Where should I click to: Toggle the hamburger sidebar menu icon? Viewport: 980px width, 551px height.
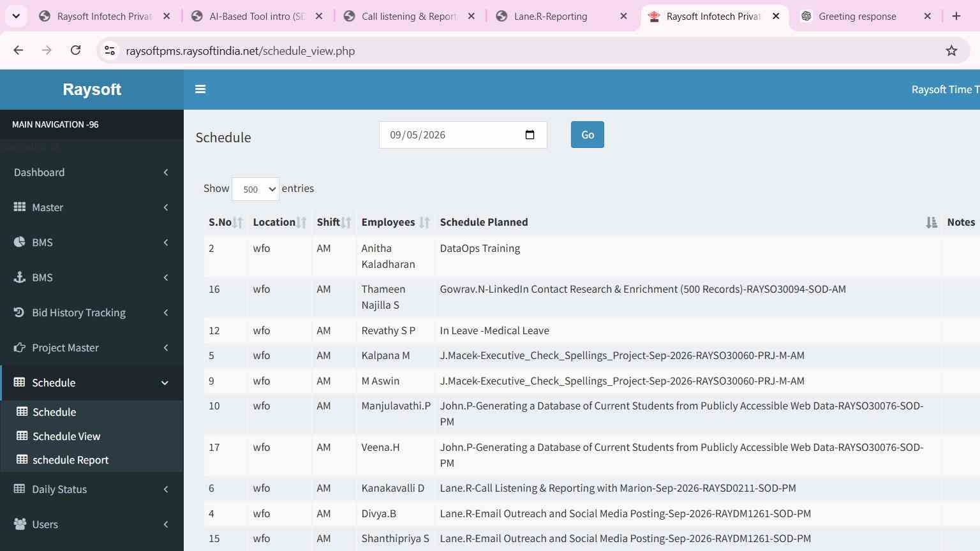tap(200, 89)
